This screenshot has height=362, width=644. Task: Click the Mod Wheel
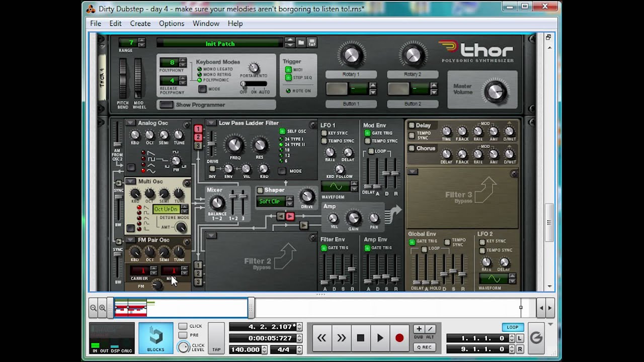138,78
